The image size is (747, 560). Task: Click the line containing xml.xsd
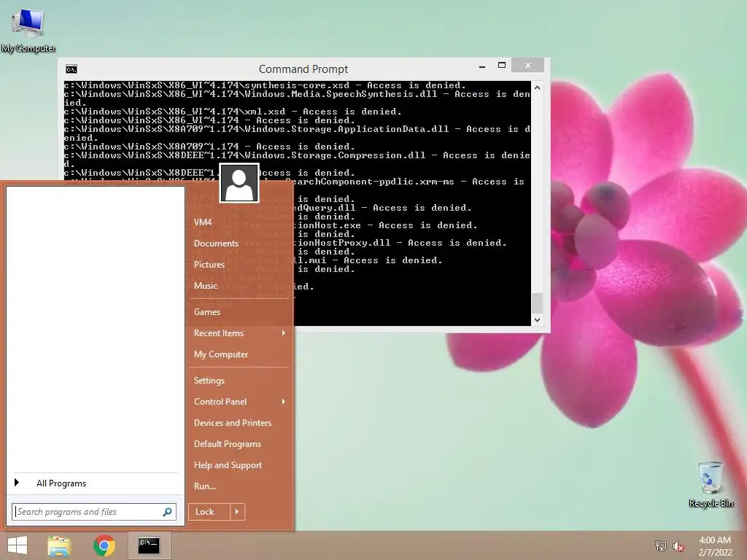pos(233,112)
